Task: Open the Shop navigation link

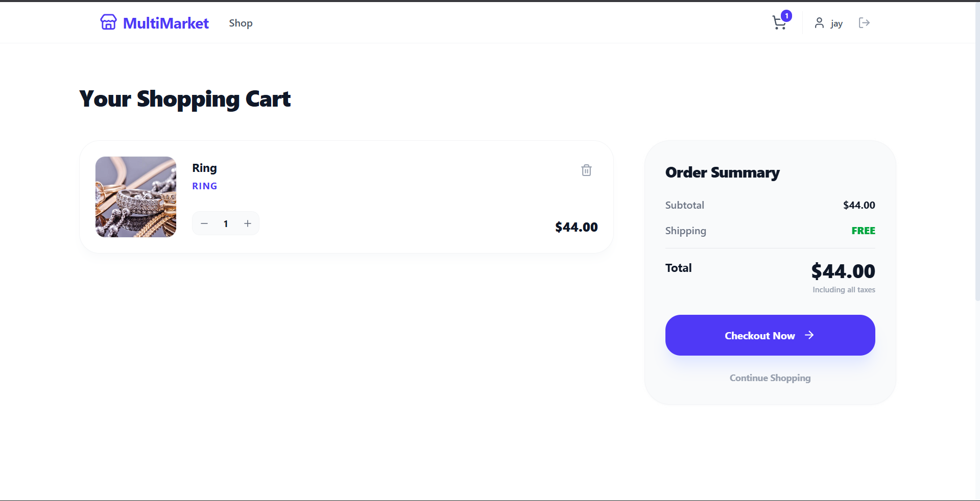Action: coord(241,23)
